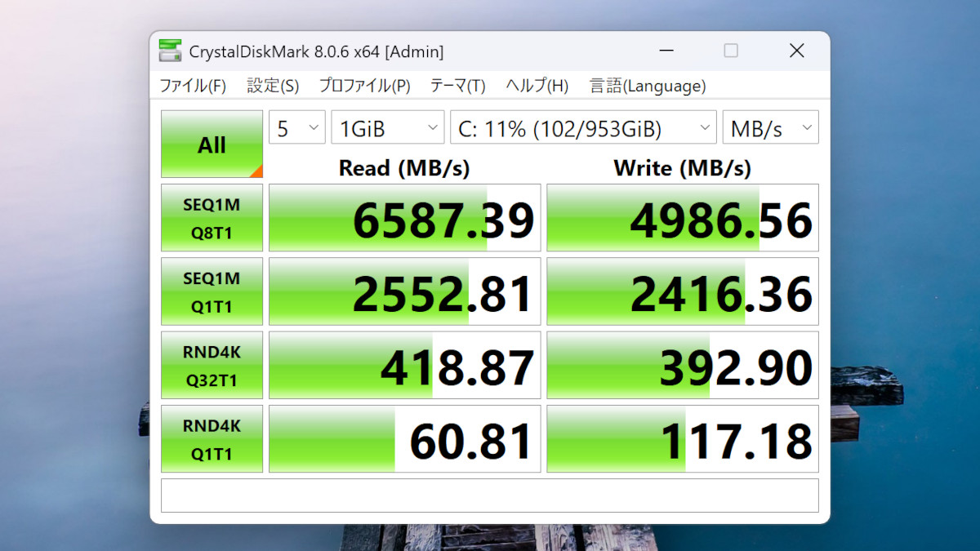Click the 4986.56 sequential write result
This screenshot has height=551, width=980.
click(683, 218)
